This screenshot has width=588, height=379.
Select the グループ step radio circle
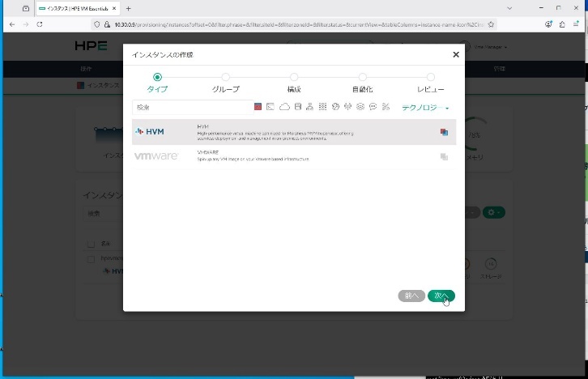[x=225, y=77]
